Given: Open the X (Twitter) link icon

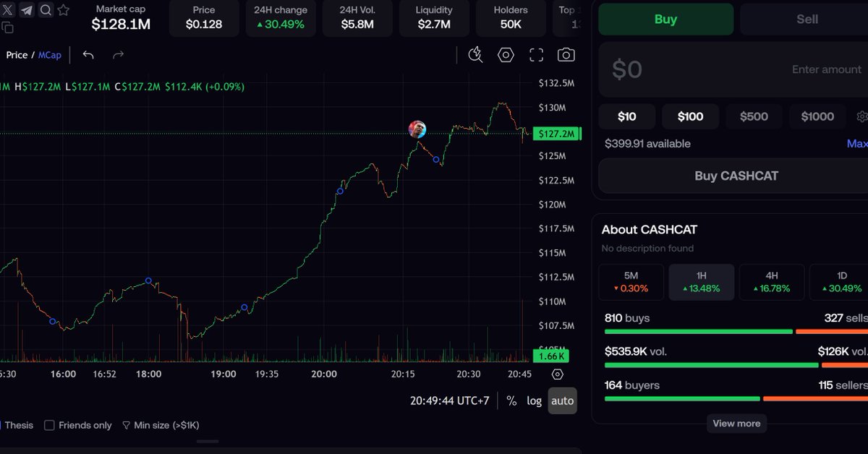Looking at the screenshot, I should point(8,10).
